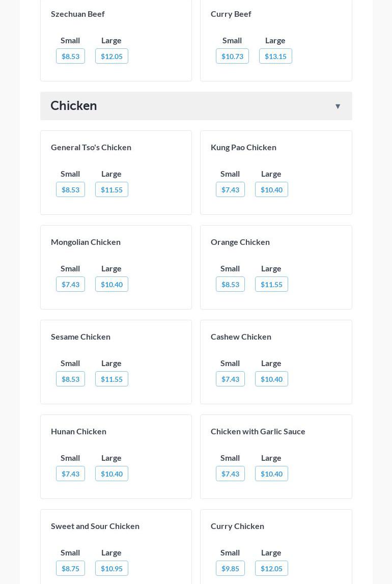The height and width of the screenshot is (584, 392).
Task: Choose Curry Beef small $10.73
Action: click(x=232, y=56)
